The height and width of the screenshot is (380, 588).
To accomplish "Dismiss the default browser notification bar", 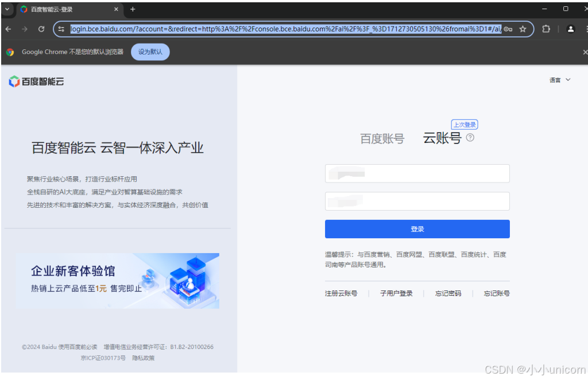I will click(585, 52).
